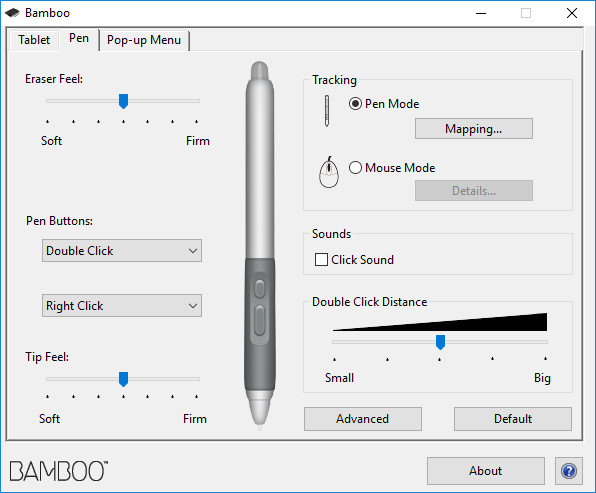Select the Pen Mode radio button
Screen dimensions: 596x493
(x=355, y=104)
